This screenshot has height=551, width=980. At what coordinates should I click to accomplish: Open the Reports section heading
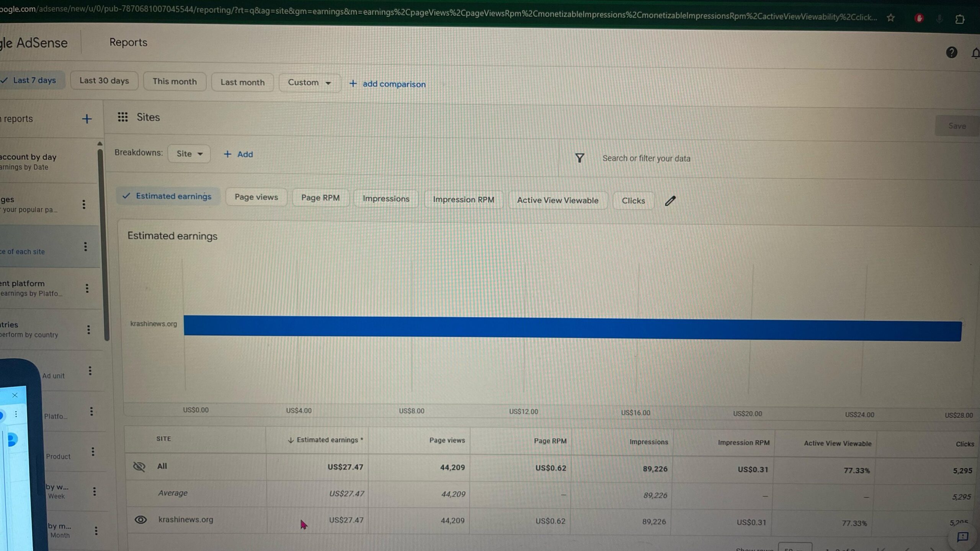tap(128, 42)
